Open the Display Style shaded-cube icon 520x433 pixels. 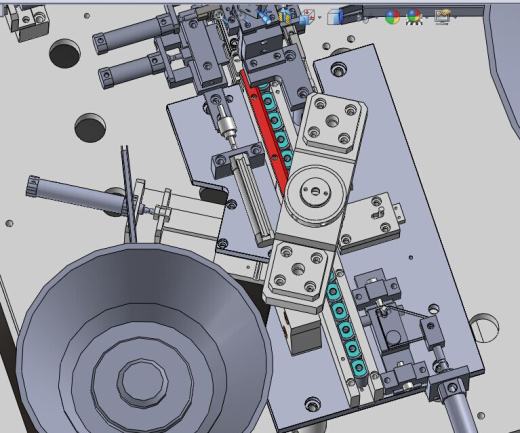334,17
